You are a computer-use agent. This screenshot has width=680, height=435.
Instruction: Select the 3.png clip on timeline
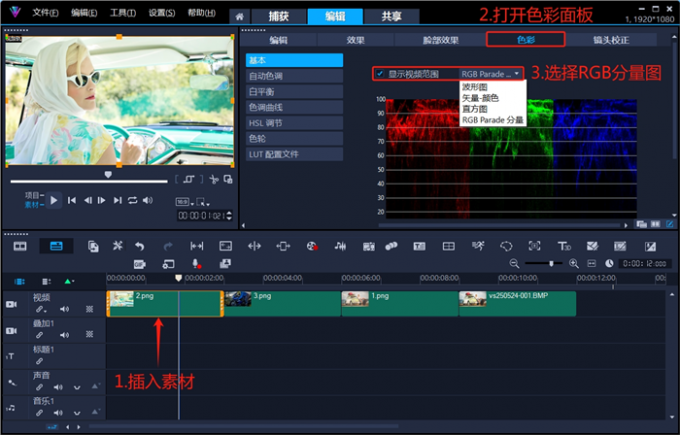click(282, 304)
